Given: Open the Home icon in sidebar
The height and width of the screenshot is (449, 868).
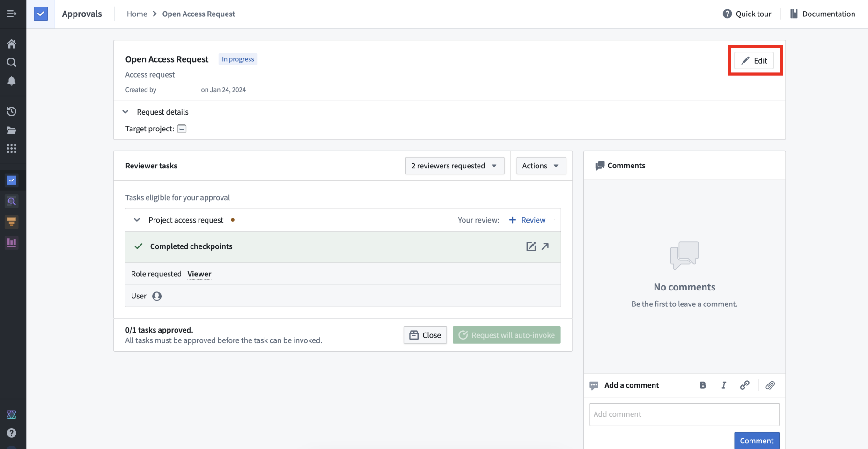Looking at the screenshot, I should click(x=12, y=44).
